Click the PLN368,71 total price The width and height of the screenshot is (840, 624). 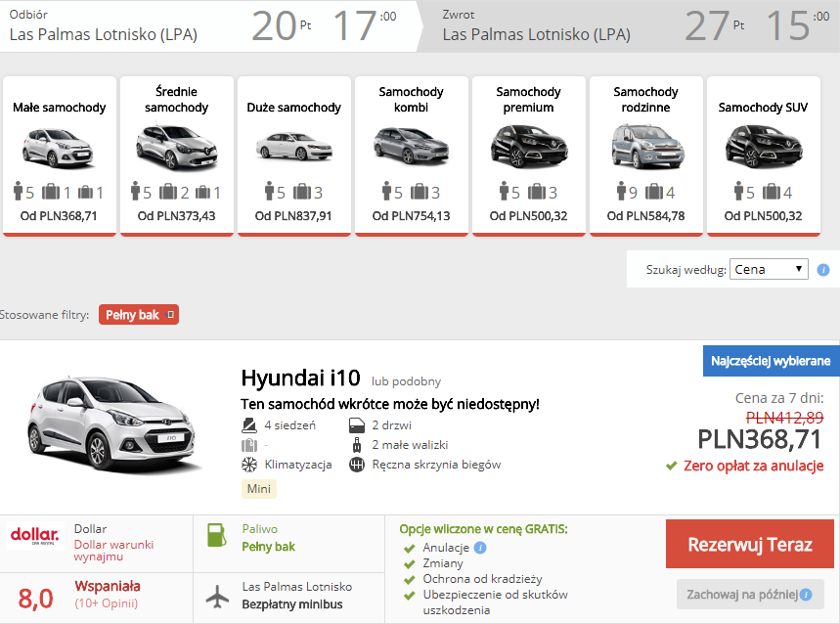pyautogui.click(x=760, y=440)
